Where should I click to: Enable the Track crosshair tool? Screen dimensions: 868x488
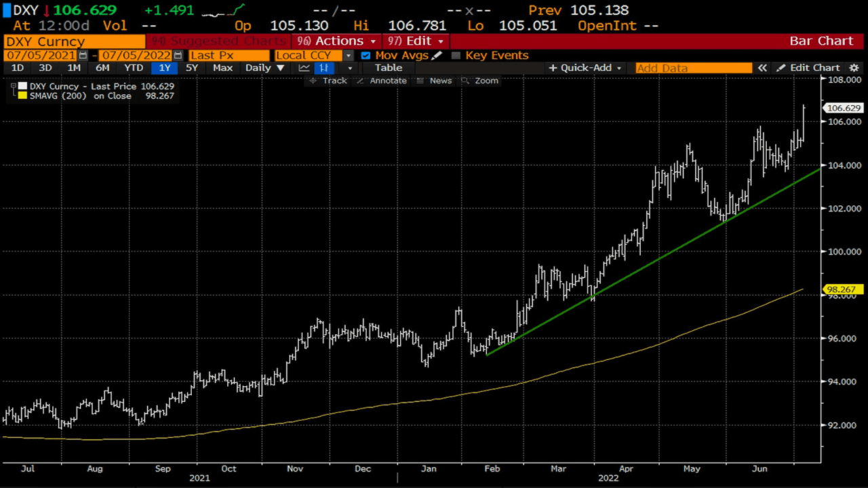pyautogui.click(x=328, y=81)
